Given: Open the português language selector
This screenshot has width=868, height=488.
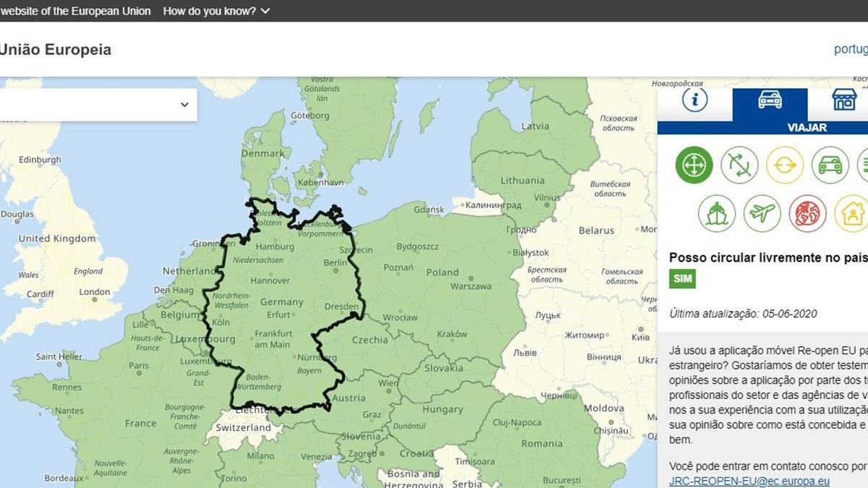Looking at the screenshot, I should (851, 49).
